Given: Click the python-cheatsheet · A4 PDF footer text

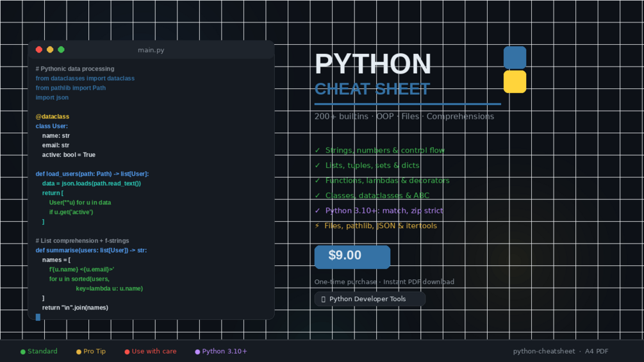Looking at the screenshot, I should [x=561, y=351].
